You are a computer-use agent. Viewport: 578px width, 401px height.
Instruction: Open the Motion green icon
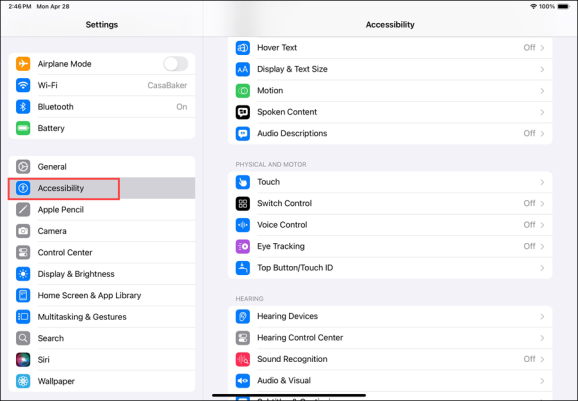click(243, 91)
